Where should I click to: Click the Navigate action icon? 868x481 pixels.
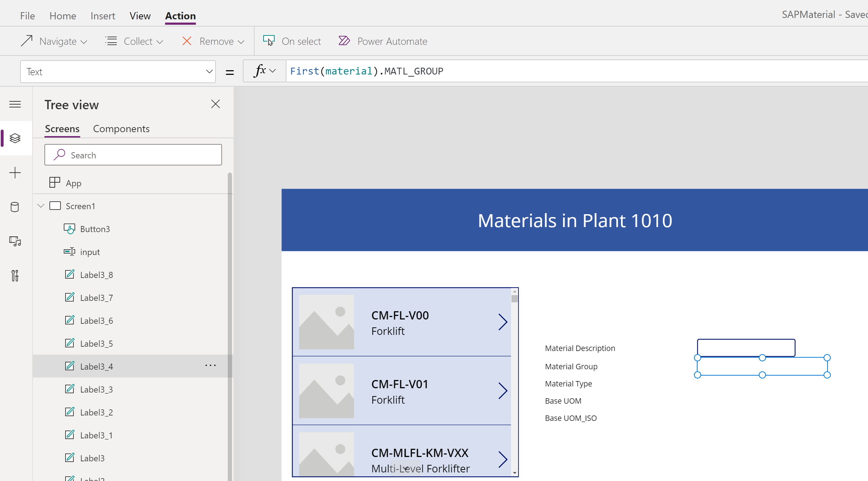coord(27,41)
